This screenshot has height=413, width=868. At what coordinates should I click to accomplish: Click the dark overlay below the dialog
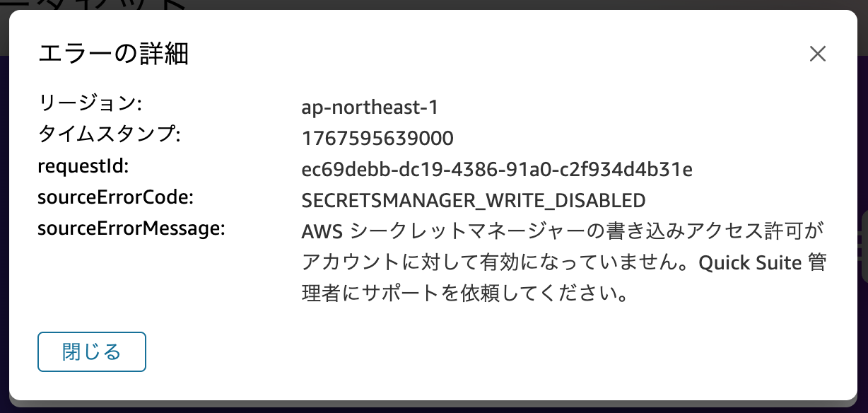tap(434, 407)
